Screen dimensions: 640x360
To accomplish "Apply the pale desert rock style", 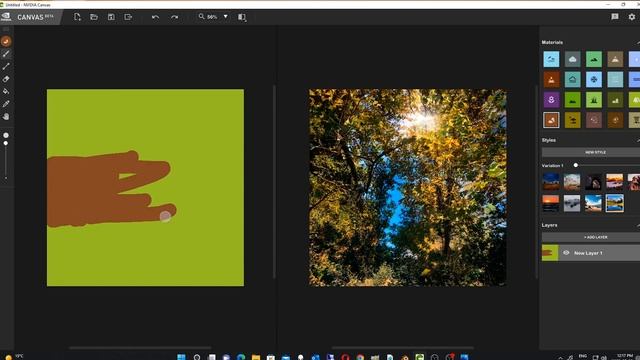I will tap(572, 182).
